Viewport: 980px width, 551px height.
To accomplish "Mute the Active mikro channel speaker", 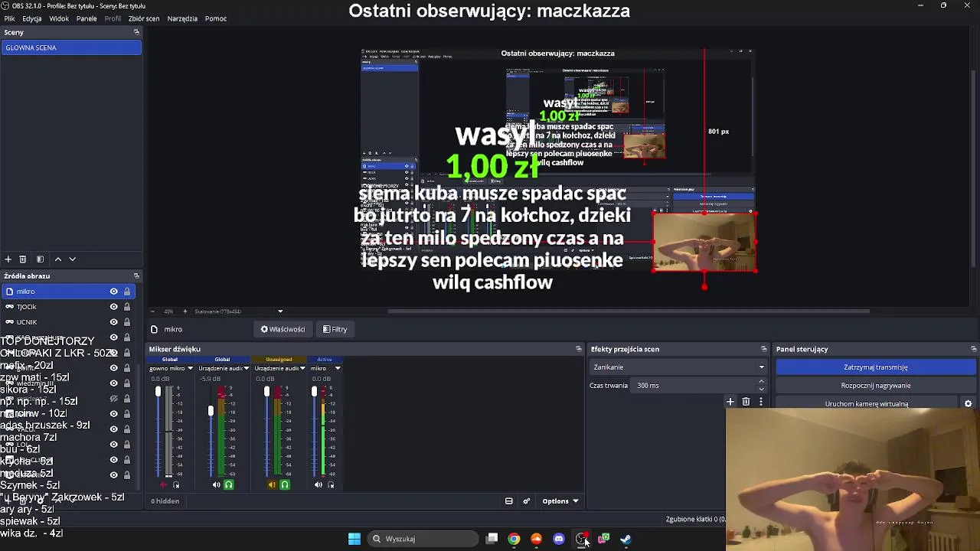I will click(318, 484).
